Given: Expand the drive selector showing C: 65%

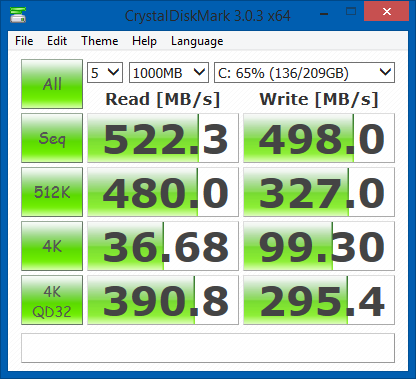Looking at the screenshot, I should click(304, 72).
